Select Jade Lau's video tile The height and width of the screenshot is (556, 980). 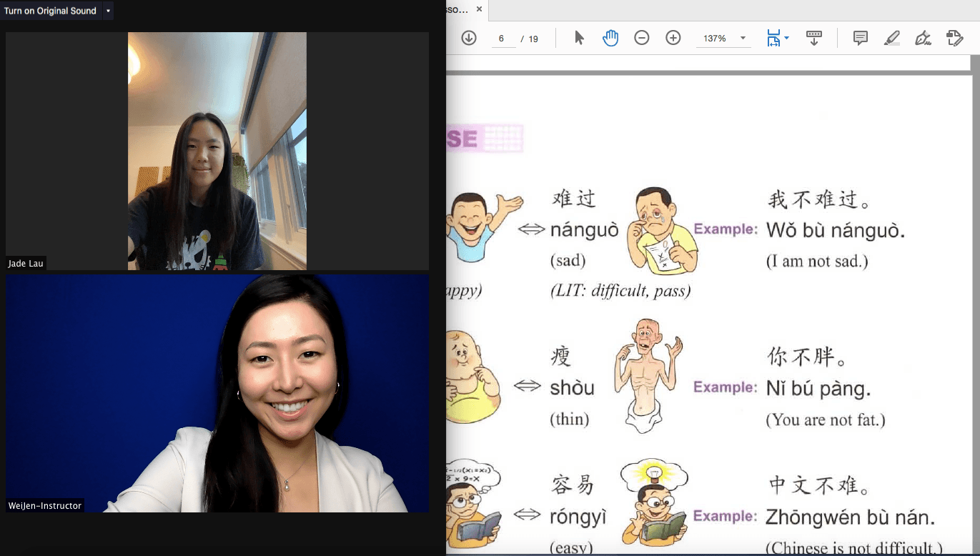point(217,151)
